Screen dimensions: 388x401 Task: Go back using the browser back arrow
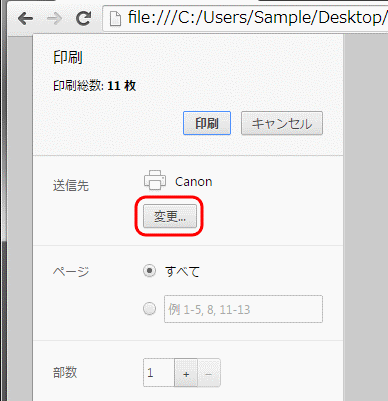click(25, 18)
